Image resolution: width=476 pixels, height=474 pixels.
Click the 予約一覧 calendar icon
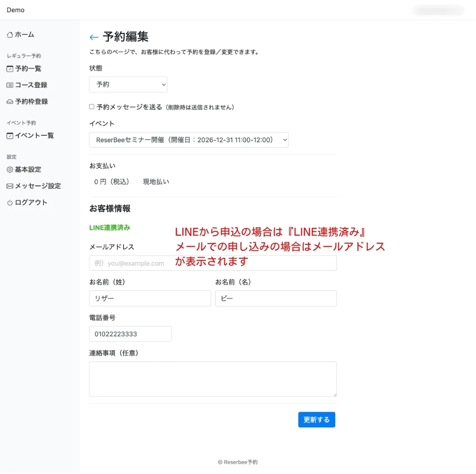coord(10,69)
